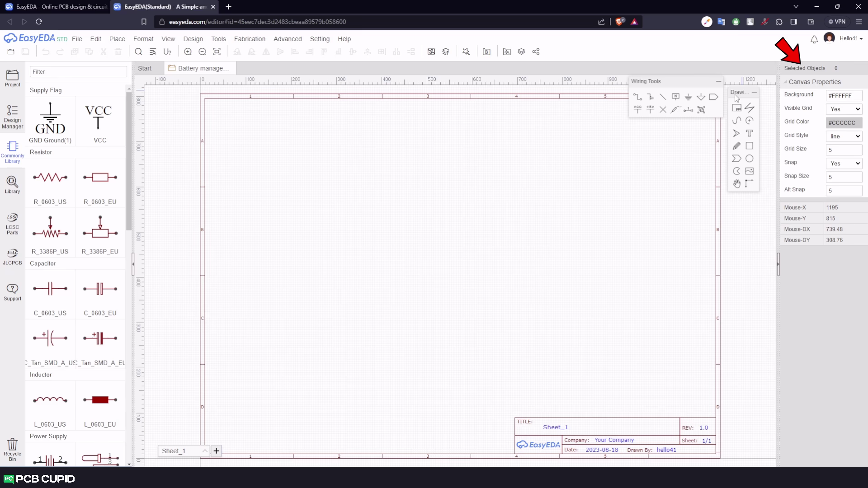Open the Visible Grid dropdown
Image resolution: width=868 pixels, height=488 pixels.
click(844, 109)
